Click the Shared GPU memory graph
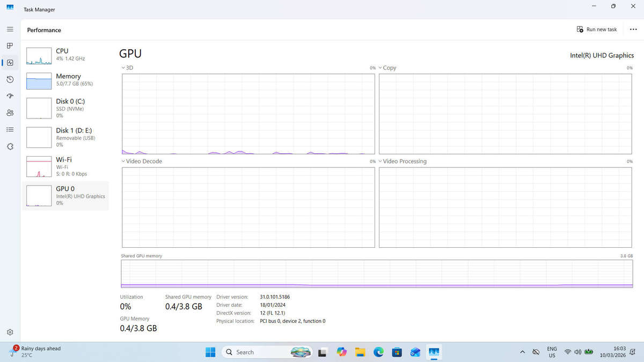 [x=377, y=274]
